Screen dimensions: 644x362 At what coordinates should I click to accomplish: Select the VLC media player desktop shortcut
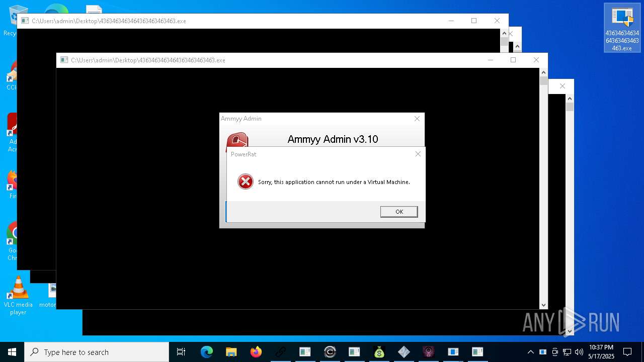tap(18, 296)
